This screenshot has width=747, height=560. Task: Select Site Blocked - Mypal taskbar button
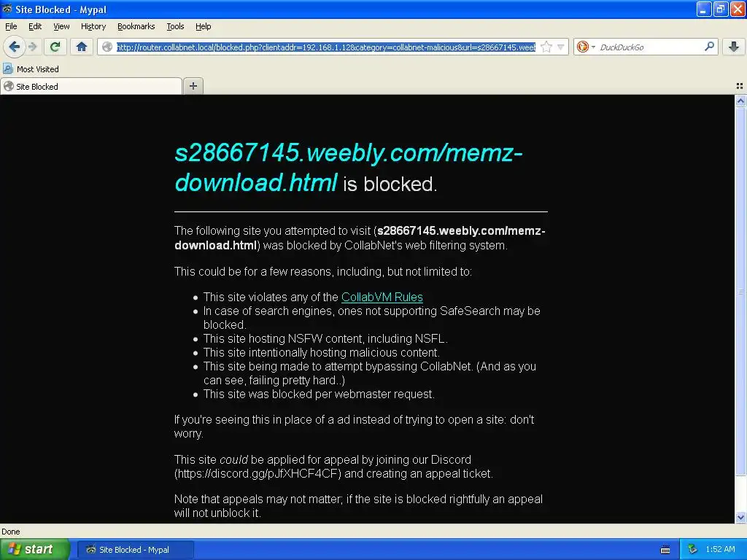(135, 550)
